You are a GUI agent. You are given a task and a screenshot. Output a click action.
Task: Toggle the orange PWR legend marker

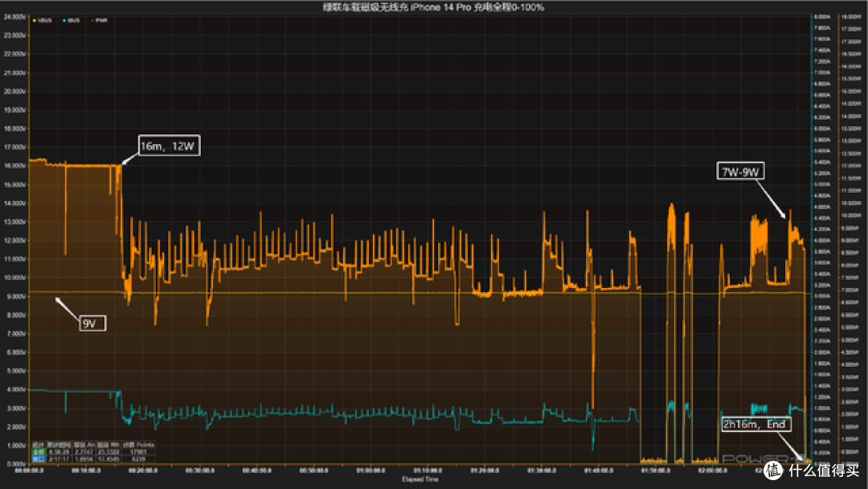click(92, 20)
